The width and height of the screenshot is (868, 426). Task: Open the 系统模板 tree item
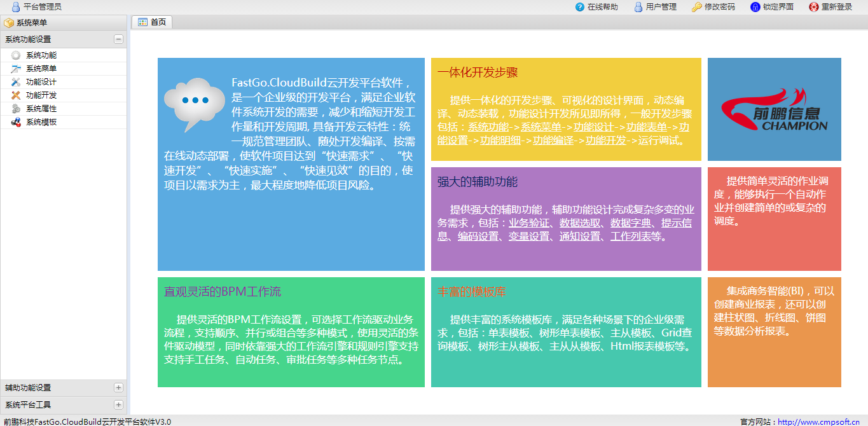pos(41,122)
